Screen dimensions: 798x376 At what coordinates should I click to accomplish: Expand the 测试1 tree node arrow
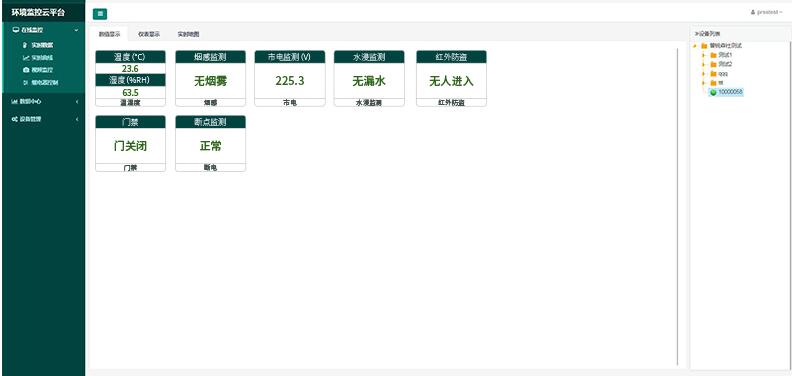pos(703,55)
